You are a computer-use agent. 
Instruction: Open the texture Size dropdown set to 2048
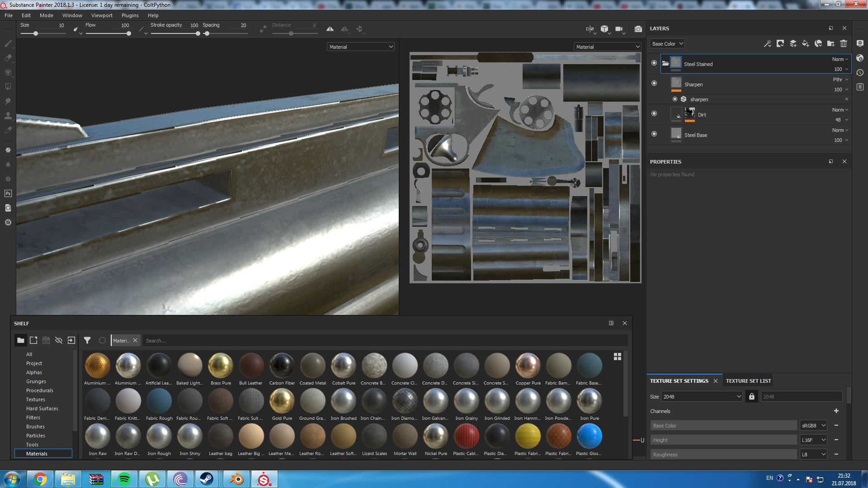point(701,396)
